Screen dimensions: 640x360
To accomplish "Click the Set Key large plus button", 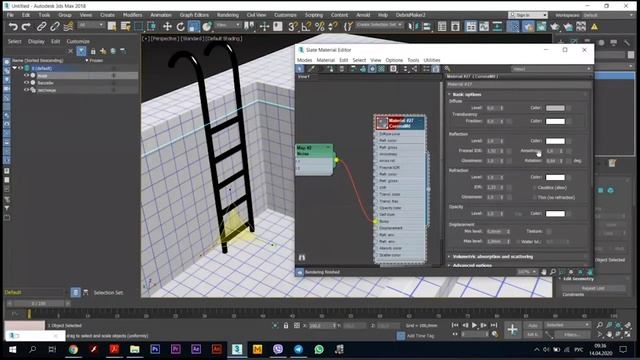I will pyautogui.click(x=512, y=329).
